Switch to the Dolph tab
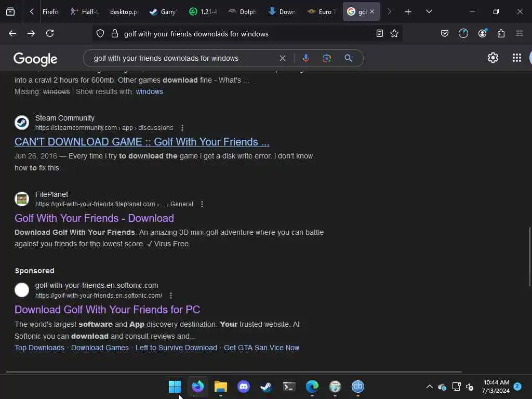The width and height of the screenshot is (532, 399). click(243, 12)
